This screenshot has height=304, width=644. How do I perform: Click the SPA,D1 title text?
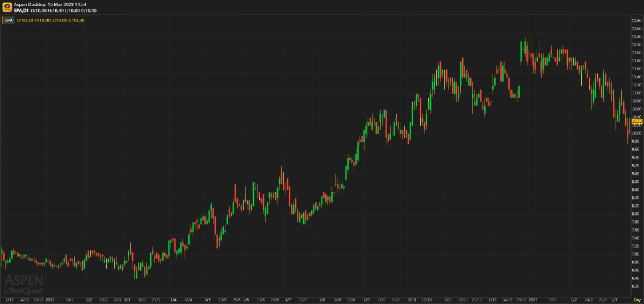21,10
